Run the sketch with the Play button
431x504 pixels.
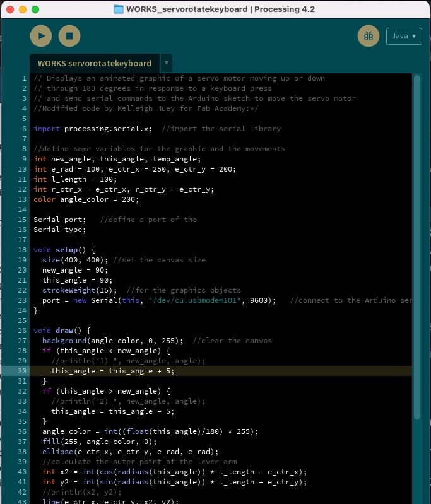[41, 36]
